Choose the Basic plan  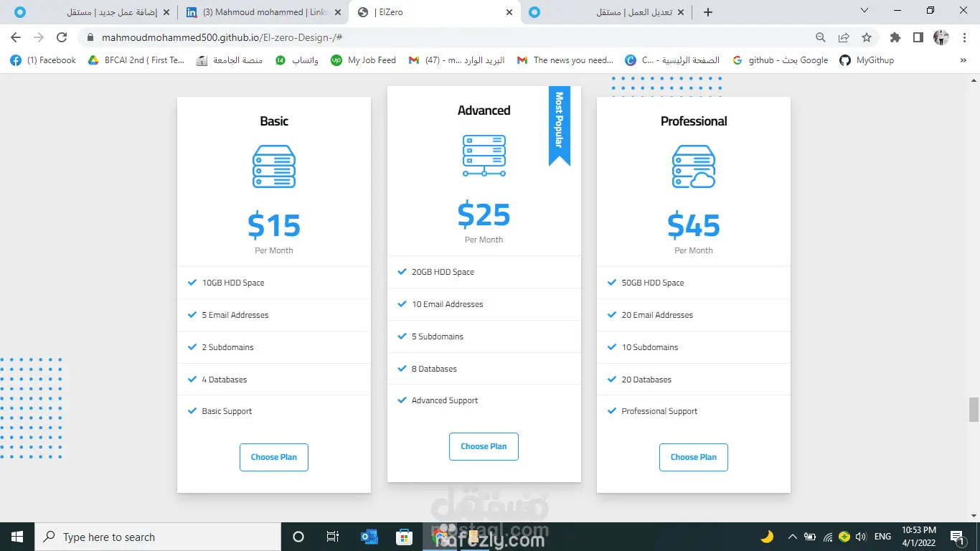274,457
